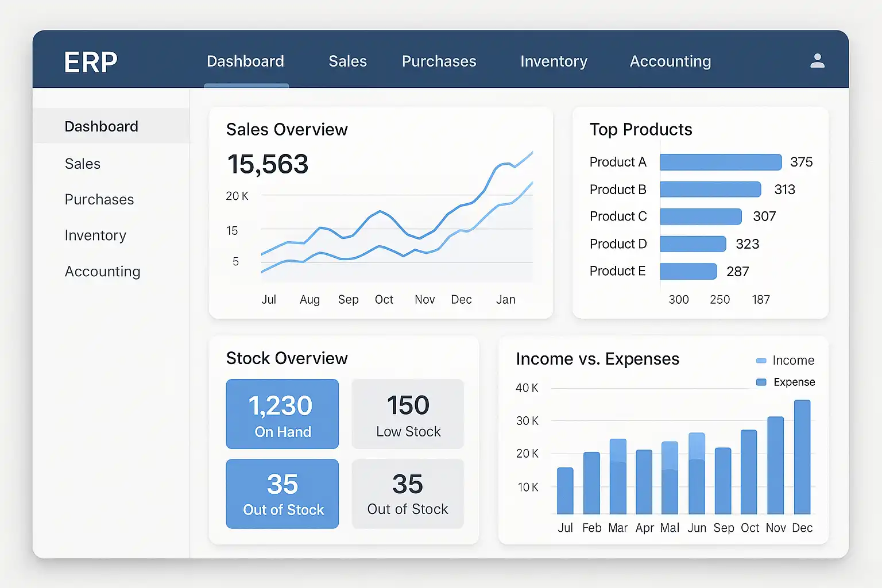Open Sales tab in top navigation bar
Viewport: 882px width, 588px height.
pos(347,61)
